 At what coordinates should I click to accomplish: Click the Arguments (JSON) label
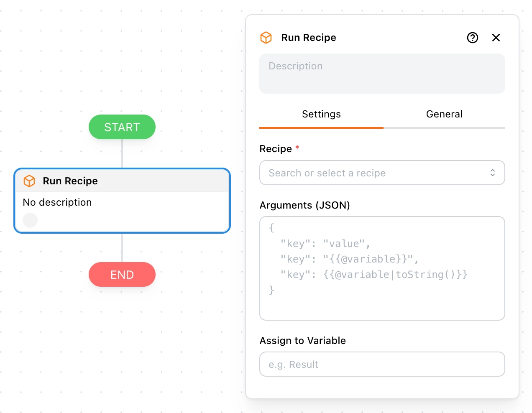coord(304,205)
